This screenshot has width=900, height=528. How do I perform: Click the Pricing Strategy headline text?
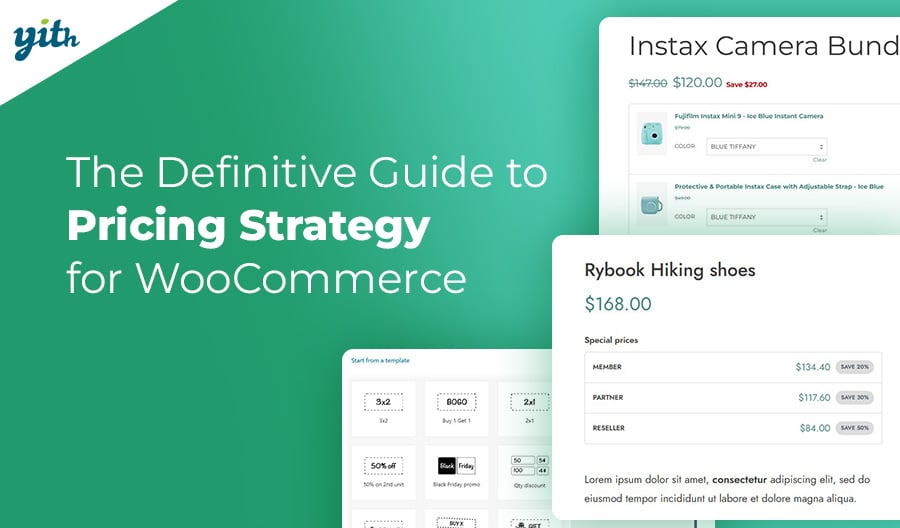click(x=249, y=226)
